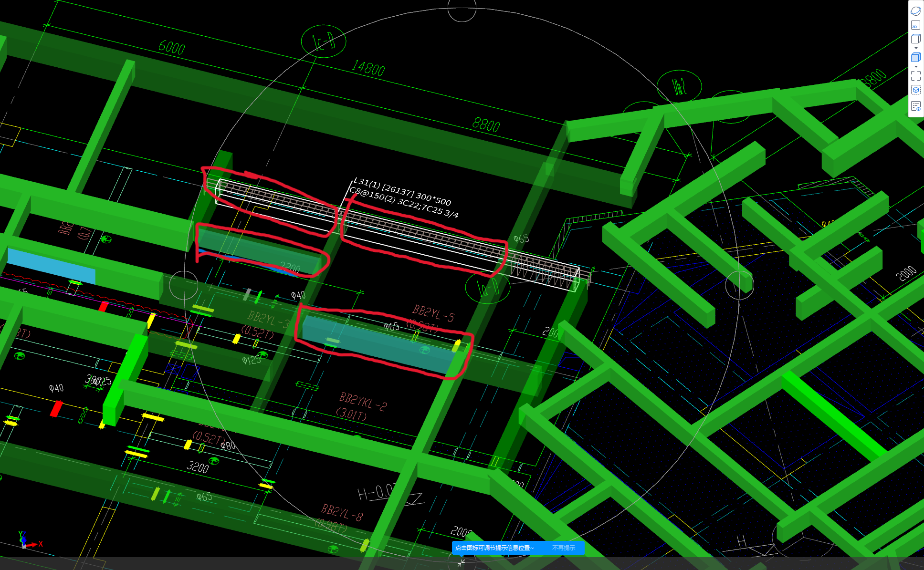924x570 pixels.
Task: Click the dashed-box cube local 3D icon
Action: point(915,90)
